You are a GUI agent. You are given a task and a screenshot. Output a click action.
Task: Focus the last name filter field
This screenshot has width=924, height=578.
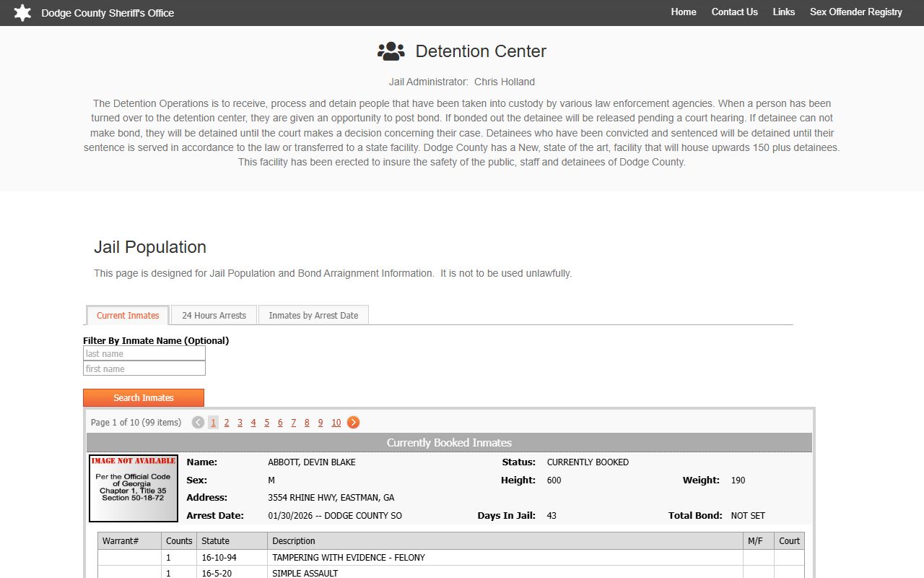pyautogui.click(x=144, y=353)
